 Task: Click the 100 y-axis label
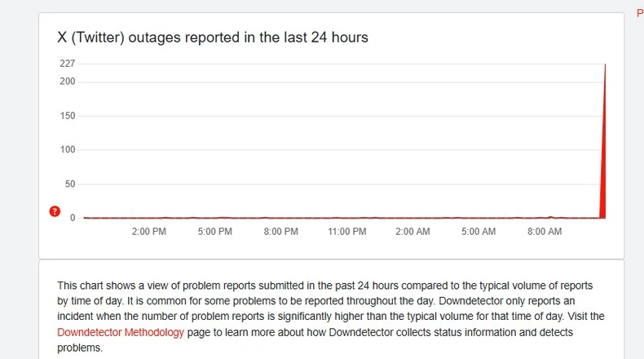(x=67, y=150)
